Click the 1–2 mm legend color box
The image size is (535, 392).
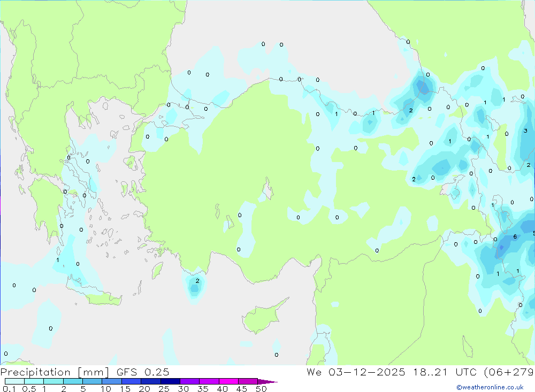click(53, 381)
